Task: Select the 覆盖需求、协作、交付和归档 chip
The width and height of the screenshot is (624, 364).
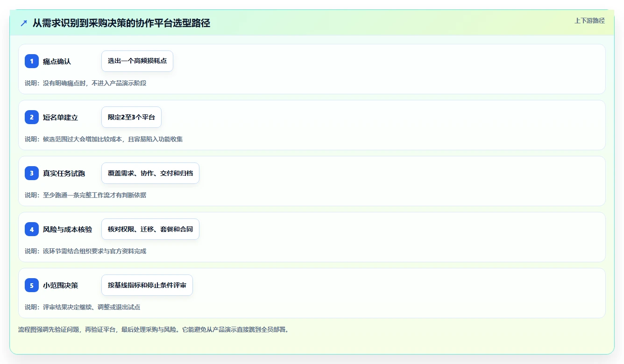Action: point(150,173)
